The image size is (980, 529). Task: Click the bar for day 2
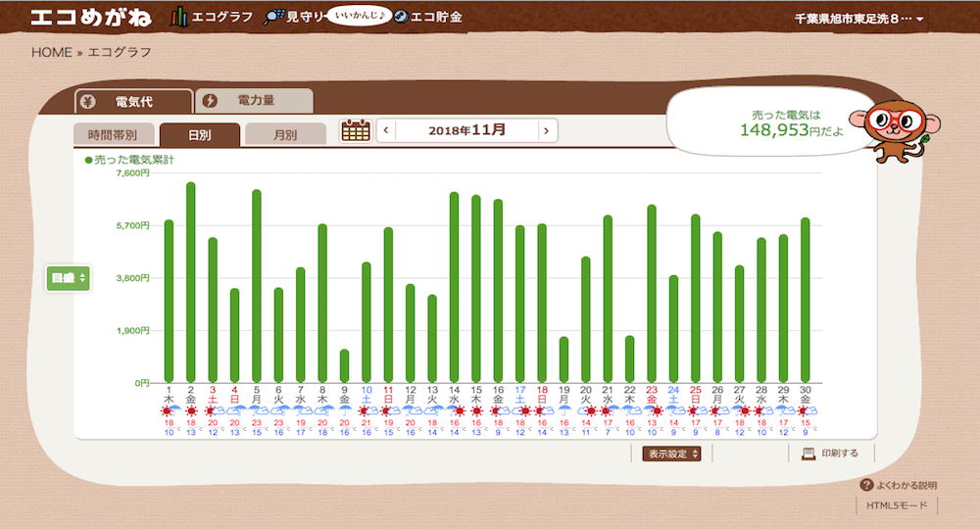pos(191,282)
